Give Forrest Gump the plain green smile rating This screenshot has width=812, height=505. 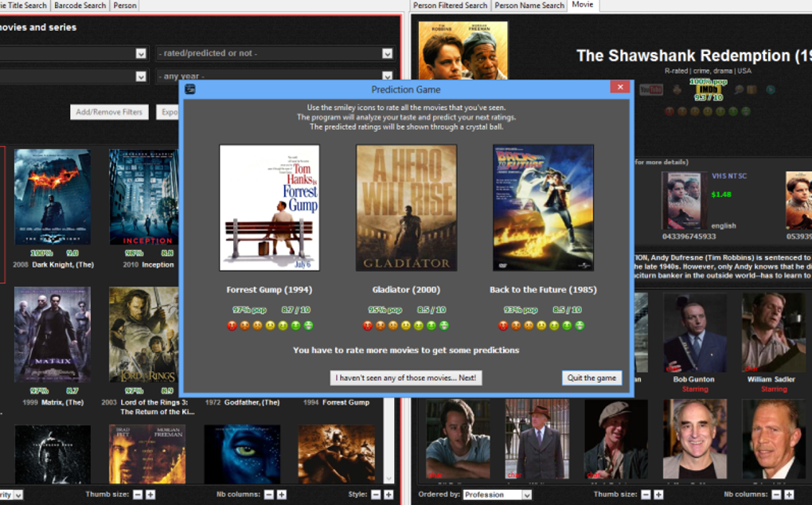pos(295,326)
